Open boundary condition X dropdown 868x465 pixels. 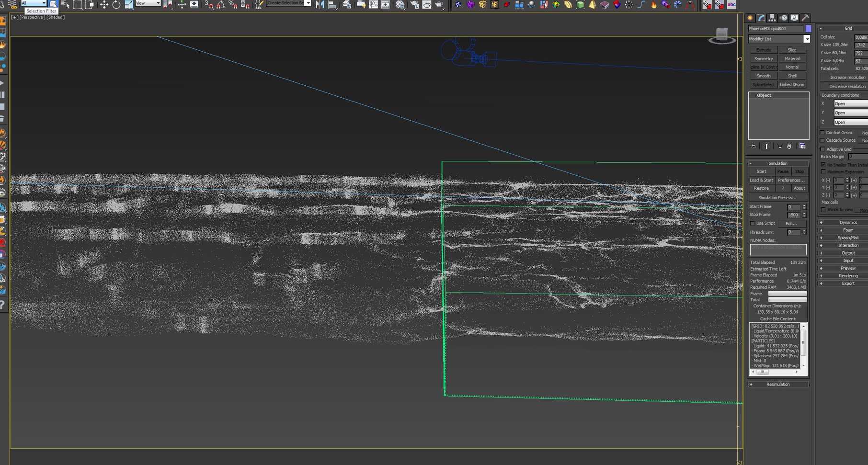pyautogui.click(x=850, y=103)
